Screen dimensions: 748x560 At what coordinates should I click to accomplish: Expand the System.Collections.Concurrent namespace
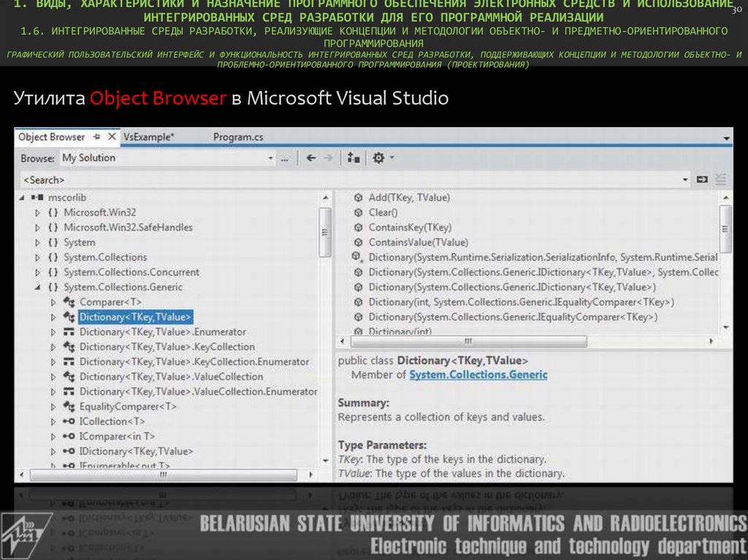(38, 272)
